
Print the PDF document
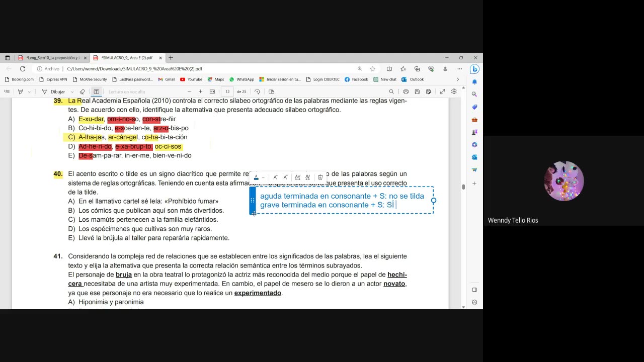(406, 92)
